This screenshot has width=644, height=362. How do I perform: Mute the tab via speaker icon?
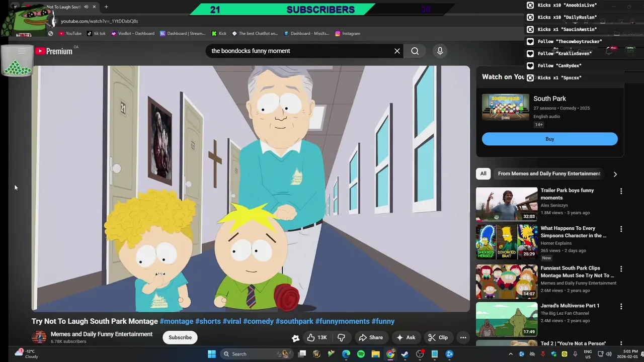pos(86,7)
